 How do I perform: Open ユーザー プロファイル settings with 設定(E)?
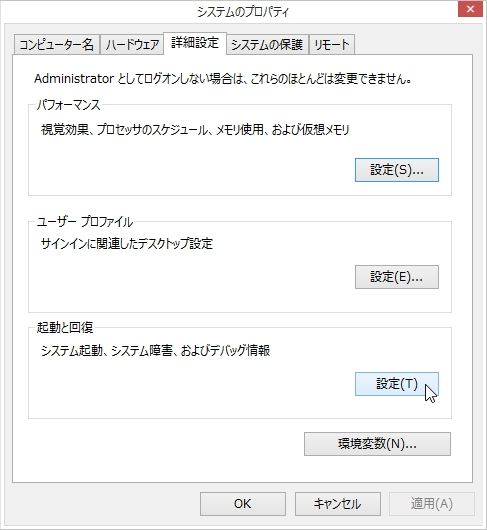pyautogui.click(x=397, y=277)
